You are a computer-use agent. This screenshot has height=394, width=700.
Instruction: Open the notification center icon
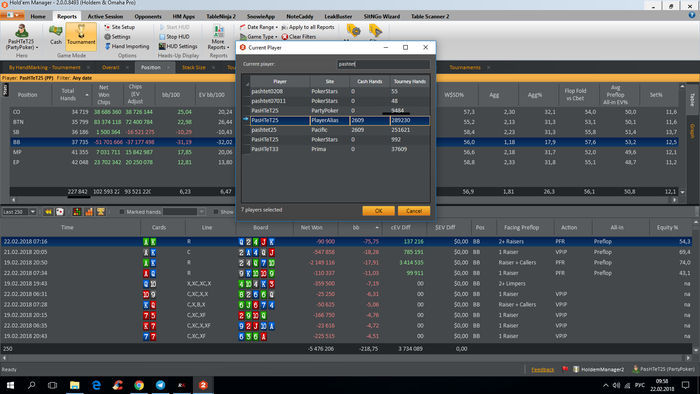(x=685, y=385)
